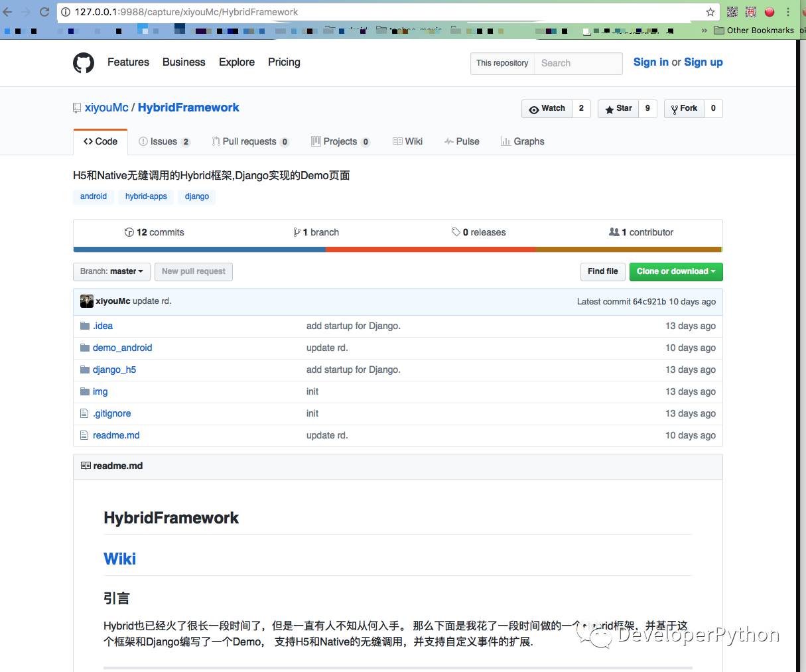View the Pulse tab
Viewport: 806px width, 672px height.
click(462, 141)
